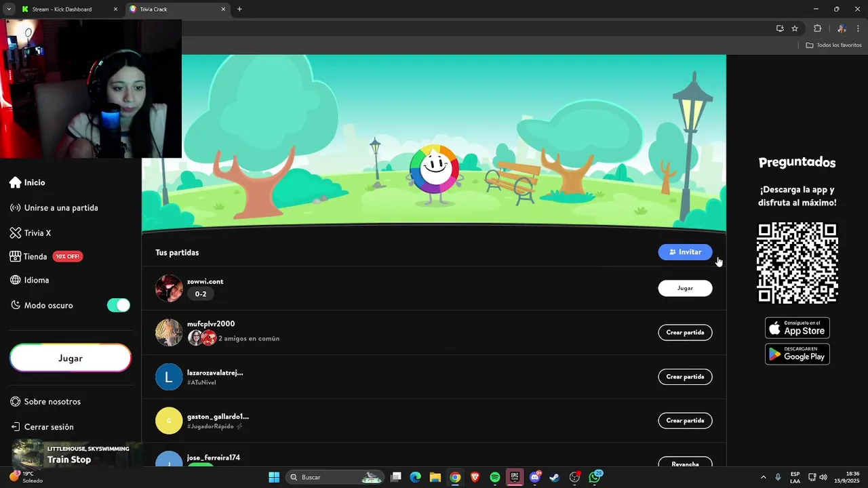Screen dimensions: 868x488
Task: Open zowwi.cont avatar picture
Action: pyautogui.click(x=169, y=288)
